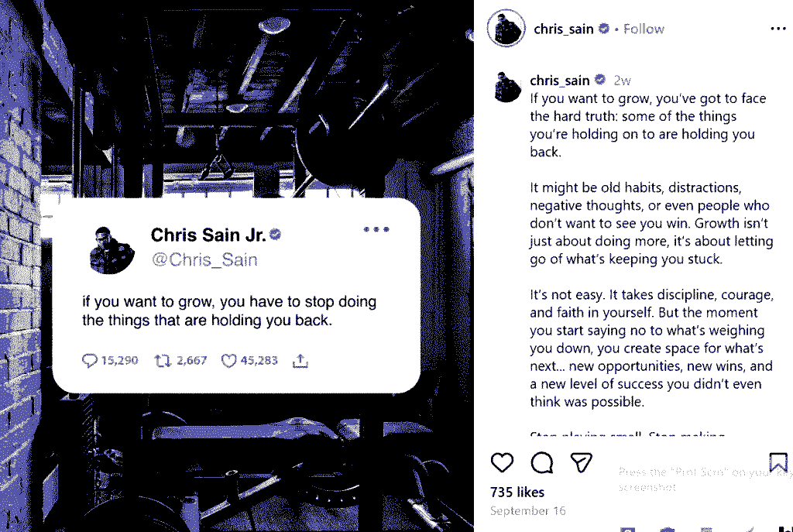Click the caption author's small avatar

[506, 87]
